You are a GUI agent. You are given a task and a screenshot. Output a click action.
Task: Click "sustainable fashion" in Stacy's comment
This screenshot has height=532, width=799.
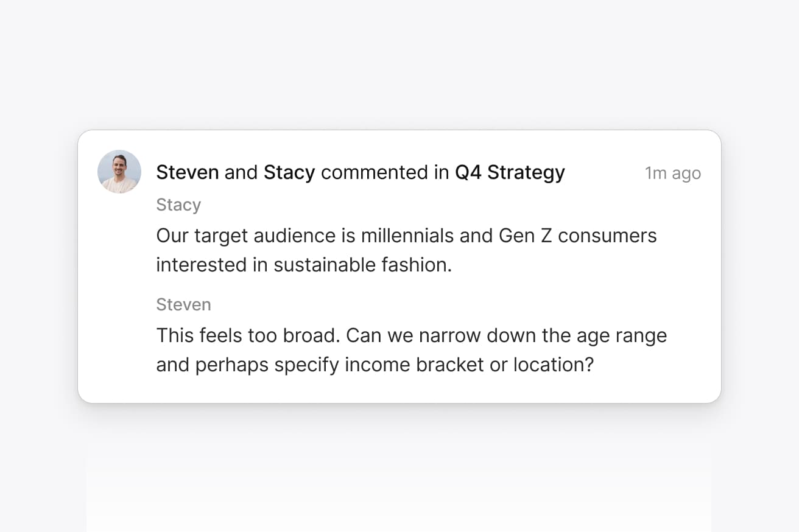(363, 265)
